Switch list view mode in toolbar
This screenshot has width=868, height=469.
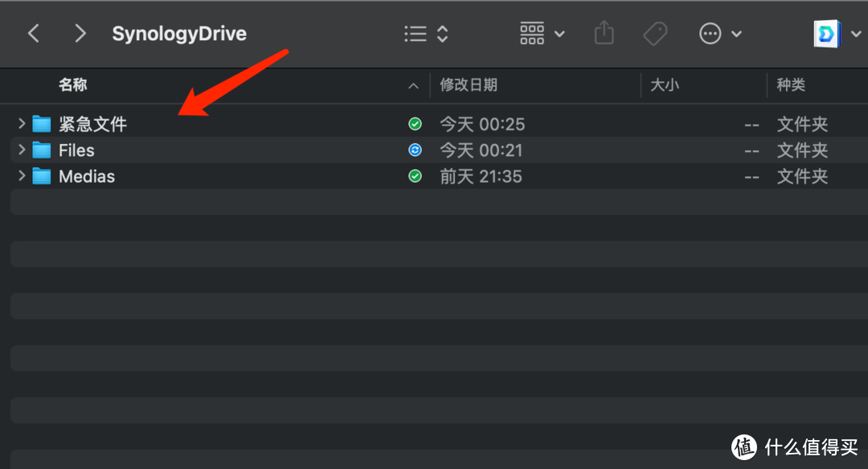click(x=416, y=34)
